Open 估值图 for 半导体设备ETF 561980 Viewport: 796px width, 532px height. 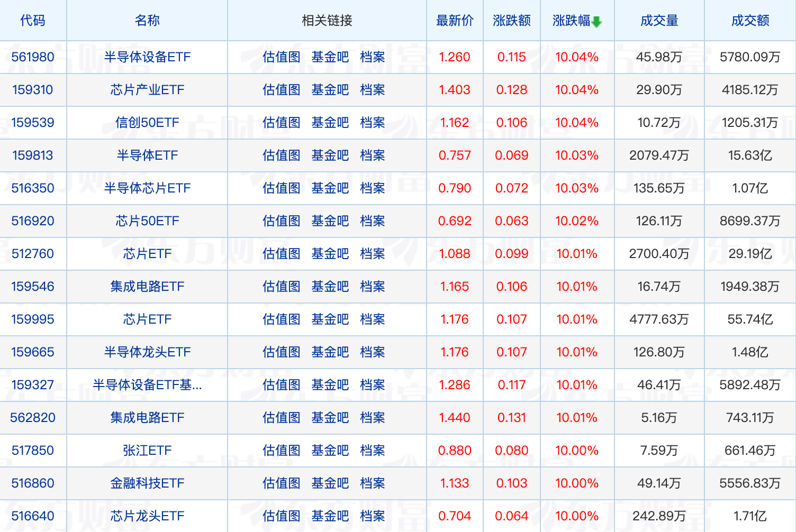click(x=282, y=57)
